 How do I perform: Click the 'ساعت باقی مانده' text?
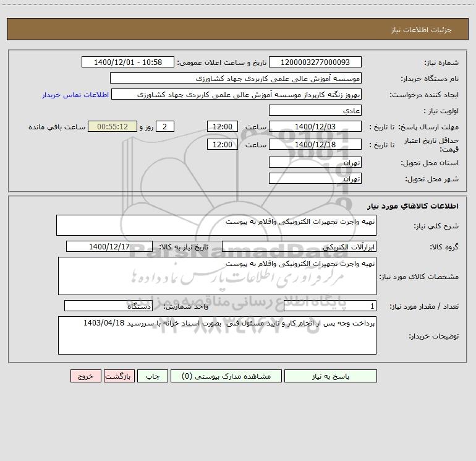click(x=57, y=127)
